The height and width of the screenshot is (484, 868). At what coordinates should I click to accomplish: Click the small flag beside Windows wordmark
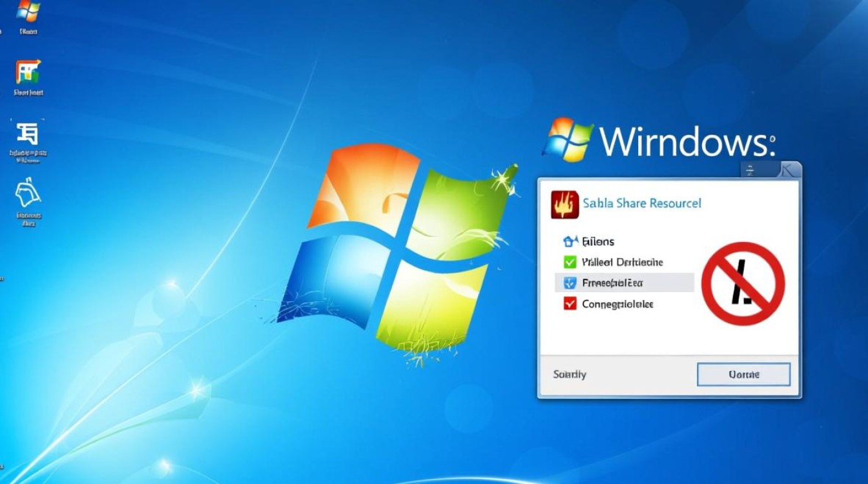(568, 139)
